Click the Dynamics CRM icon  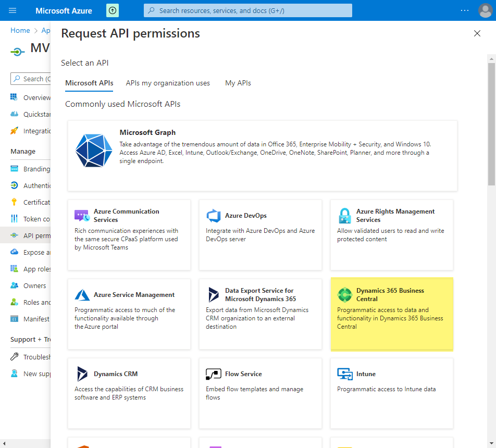82,374
